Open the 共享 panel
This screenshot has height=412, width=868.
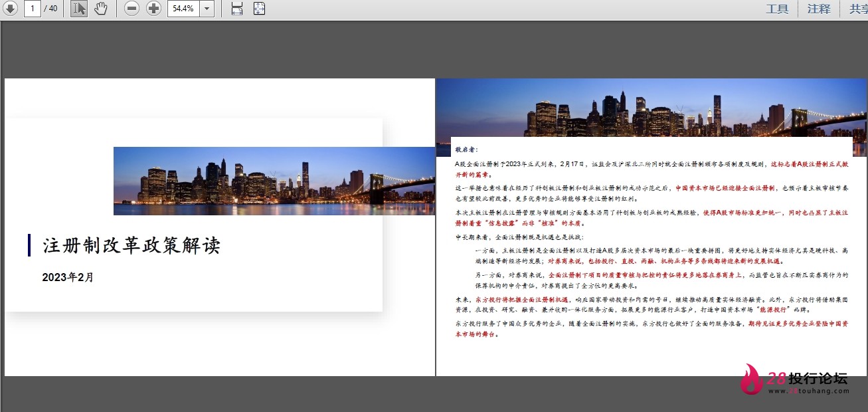pyautogui.click(x=859, y=9)
